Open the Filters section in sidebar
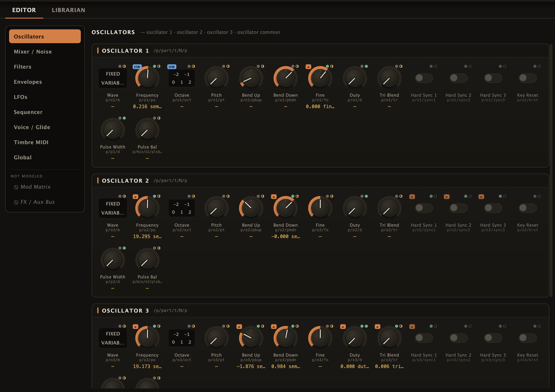 click(45, 67)
